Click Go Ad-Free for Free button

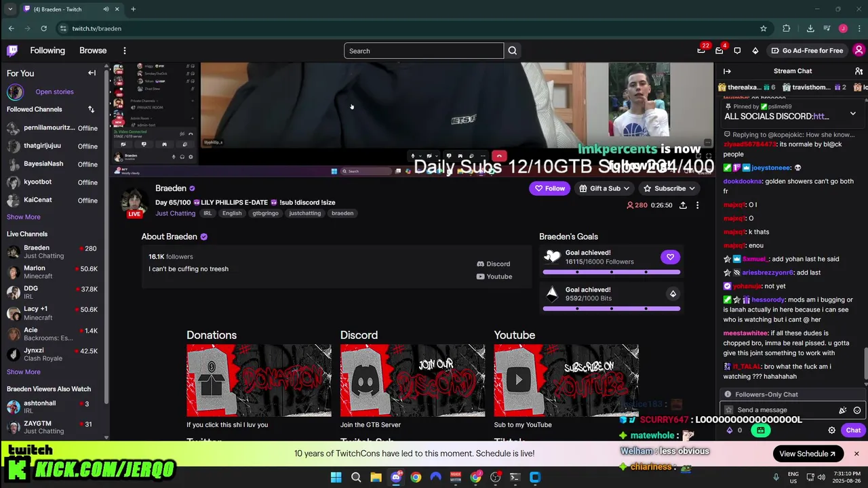[x=807, y=51]
